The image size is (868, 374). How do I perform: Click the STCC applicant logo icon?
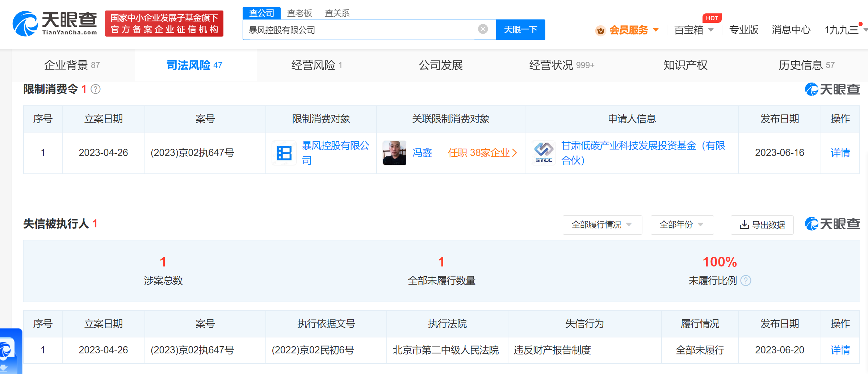(x=544, y=153)
